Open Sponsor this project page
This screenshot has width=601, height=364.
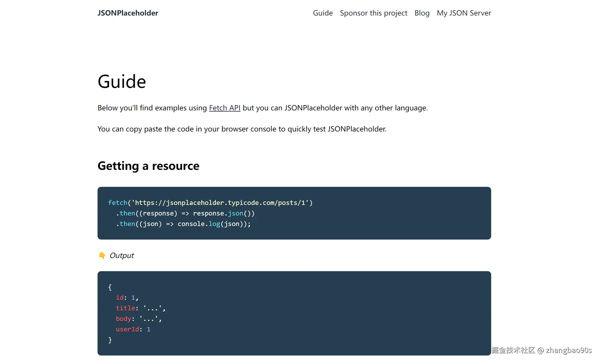(373, 13)
